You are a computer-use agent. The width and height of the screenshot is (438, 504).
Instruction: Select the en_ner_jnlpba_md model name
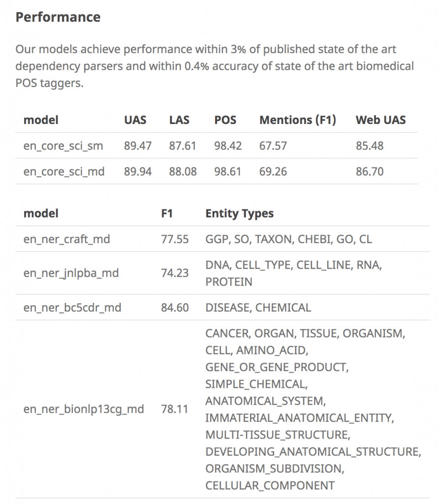click(x=71, y=273)
